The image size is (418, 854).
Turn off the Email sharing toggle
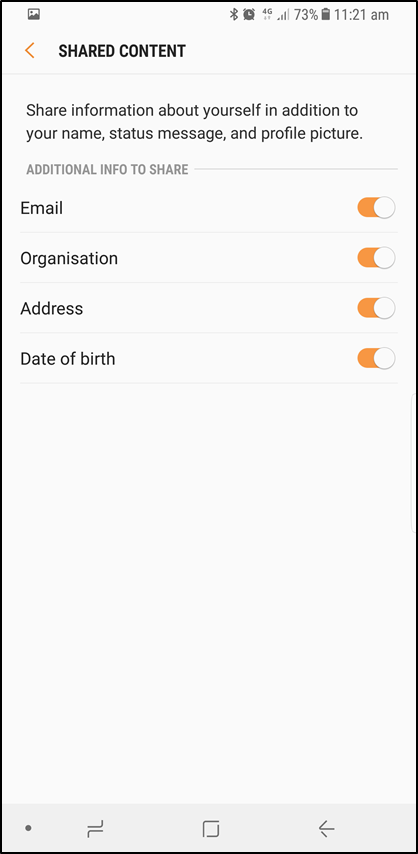tap(376, 208)
